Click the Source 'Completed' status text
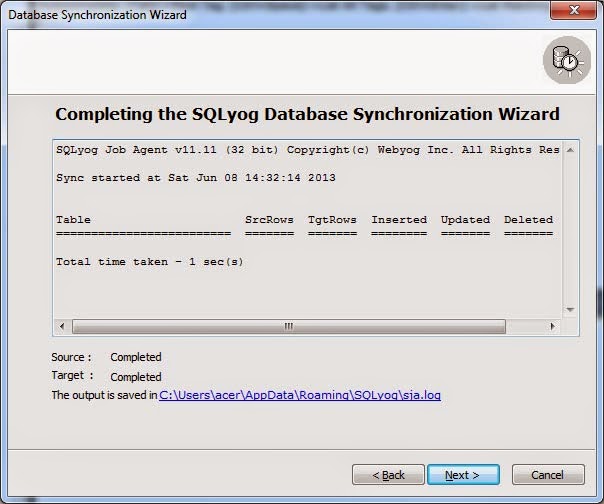The height and width of the screenshot is (504, 604). pyautogui.click(x=136, y=357)
